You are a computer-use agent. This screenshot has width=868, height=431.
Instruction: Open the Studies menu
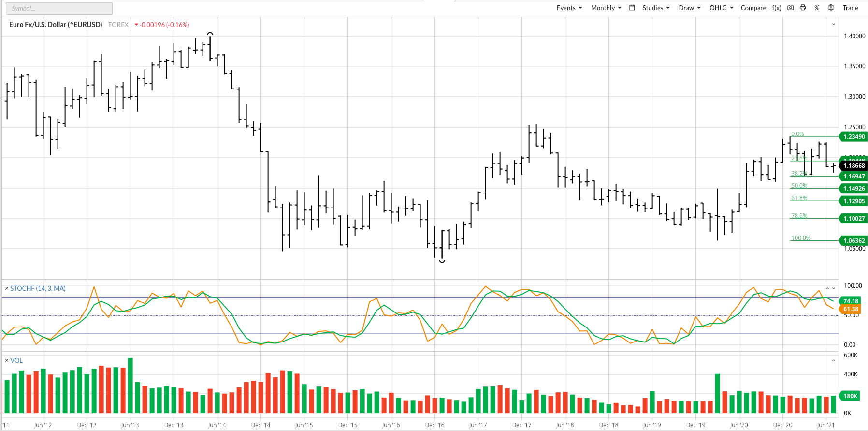click(655, 8)
